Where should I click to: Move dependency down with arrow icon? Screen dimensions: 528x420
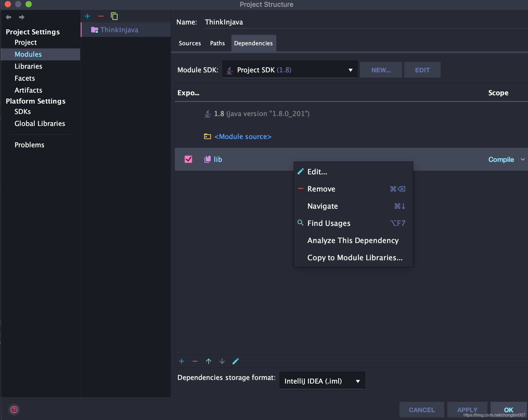(222, 361)
